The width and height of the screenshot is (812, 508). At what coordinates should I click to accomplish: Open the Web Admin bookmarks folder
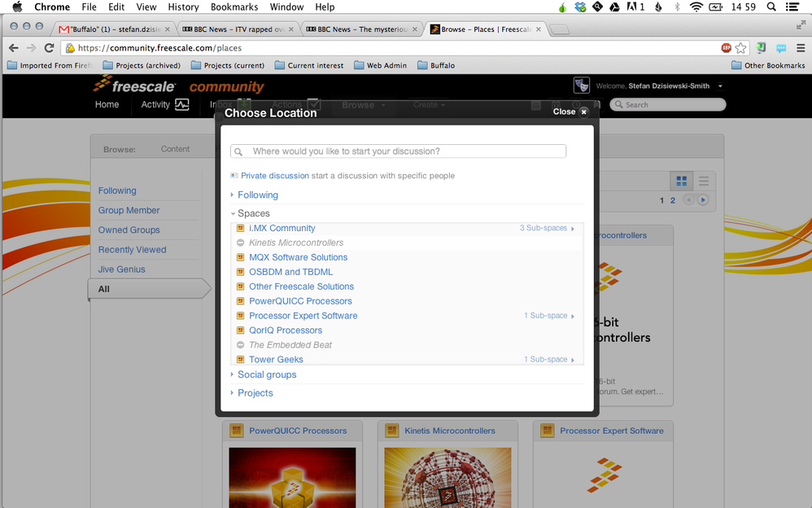[380, 65]
